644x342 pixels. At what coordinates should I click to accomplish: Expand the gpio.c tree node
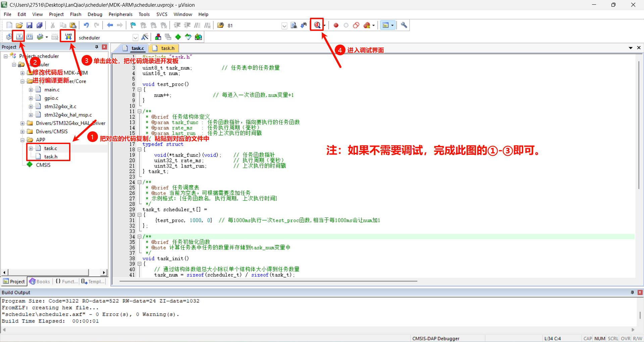coord(31,98)
